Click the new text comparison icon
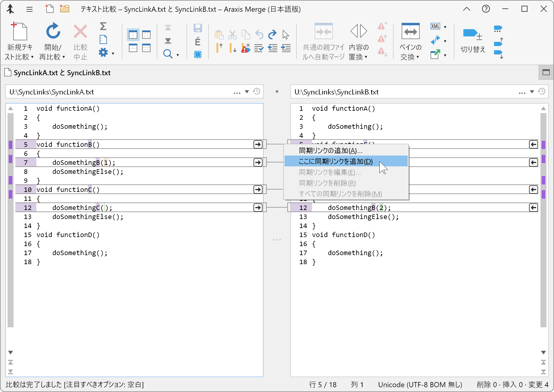This screenshot has height=392, width=554. 20,31
